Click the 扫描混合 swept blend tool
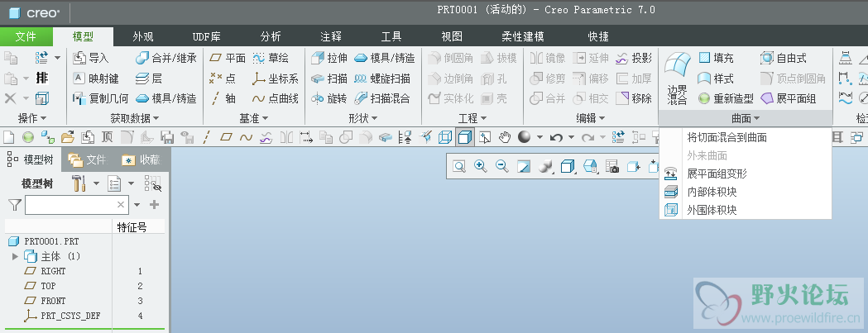 tap(382, 99)
